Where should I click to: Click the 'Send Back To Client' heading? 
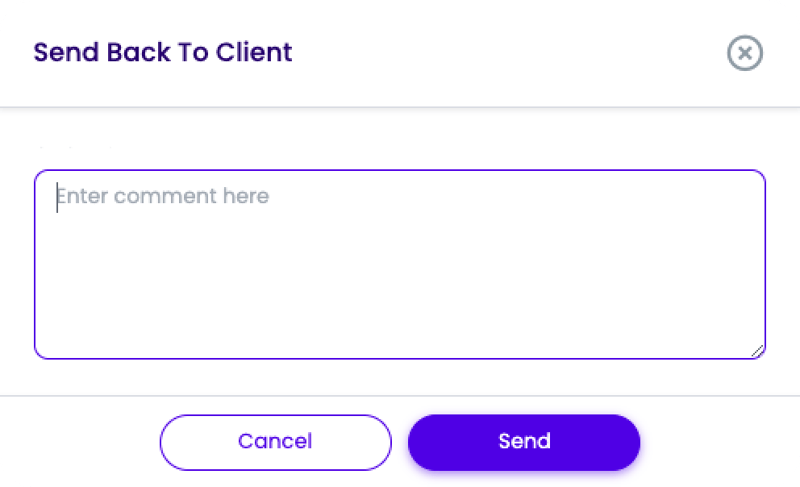coord(163,52)
